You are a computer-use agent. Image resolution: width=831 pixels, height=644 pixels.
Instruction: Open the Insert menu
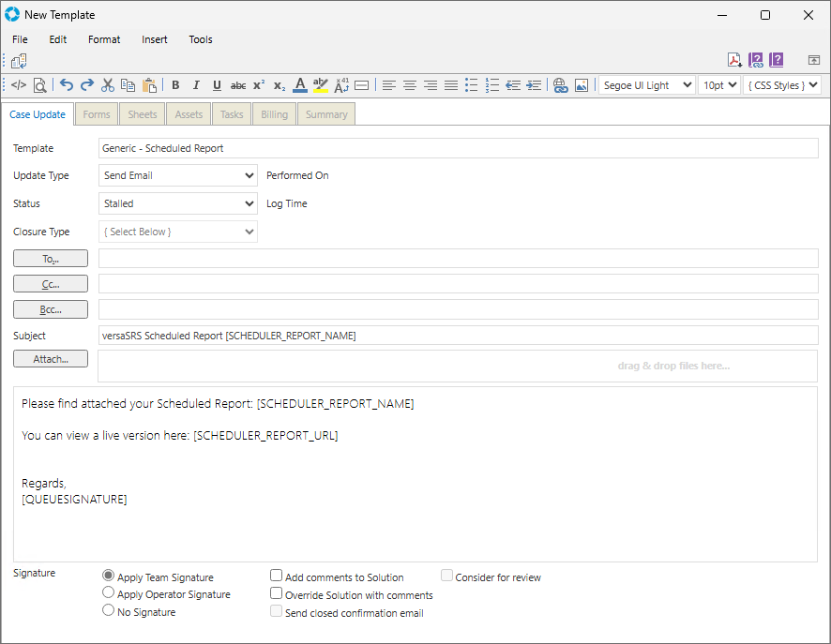tap(154, 39)
